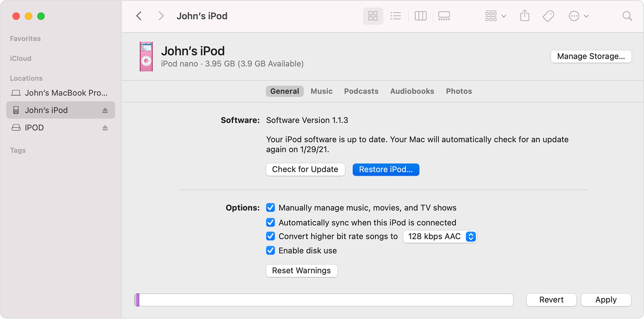Select the IPOD volume in sidebar
The image size is (644, 319).
click(x=60, y=128)
